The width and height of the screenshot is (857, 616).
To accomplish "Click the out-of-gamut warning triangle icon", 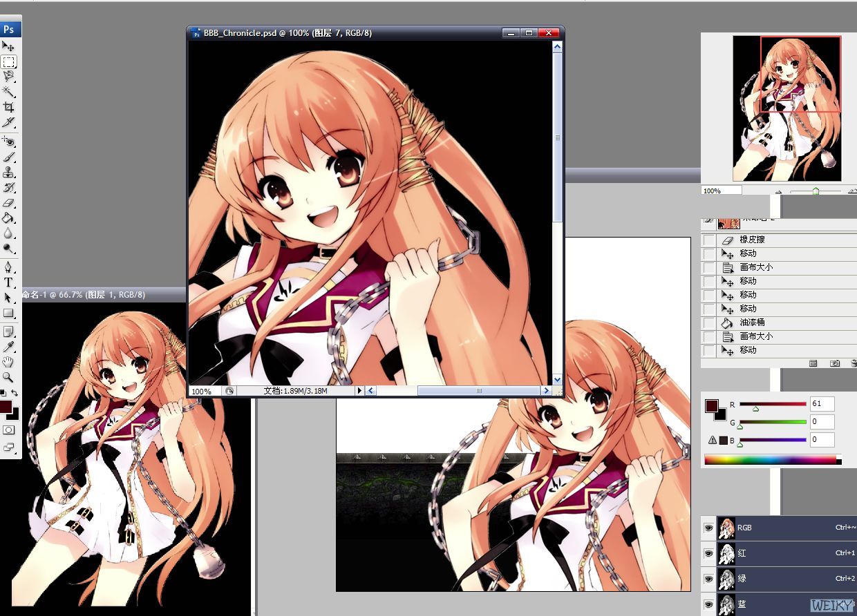I will tap(712, 440).
